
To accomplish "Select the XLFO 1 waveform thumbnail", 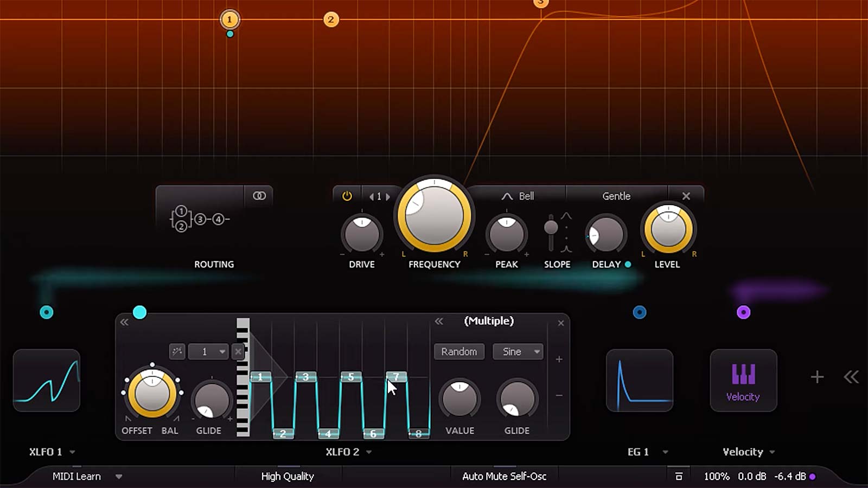I will click(47, 380).
